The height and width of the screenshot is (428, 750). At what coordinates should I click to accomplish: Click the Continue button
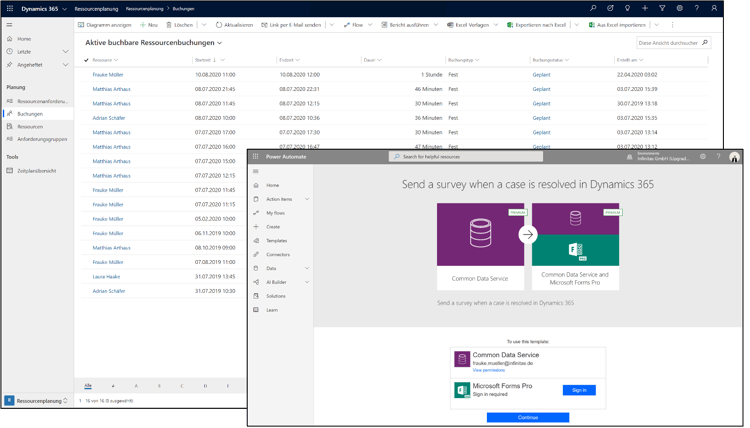click(528, 417)
